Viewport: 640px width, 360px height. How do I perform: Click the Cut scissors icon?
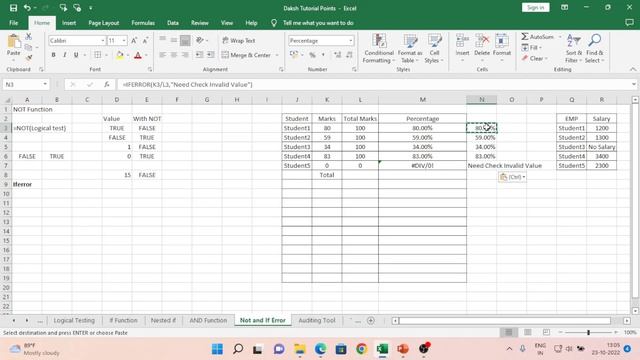29,37
